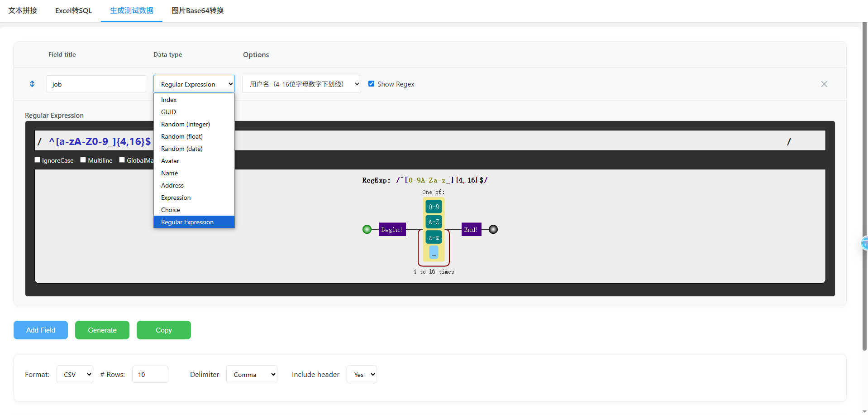The height and width of the screenshot is (415, 868).
Task: Click the Add Field button
Action: point(41,330)
